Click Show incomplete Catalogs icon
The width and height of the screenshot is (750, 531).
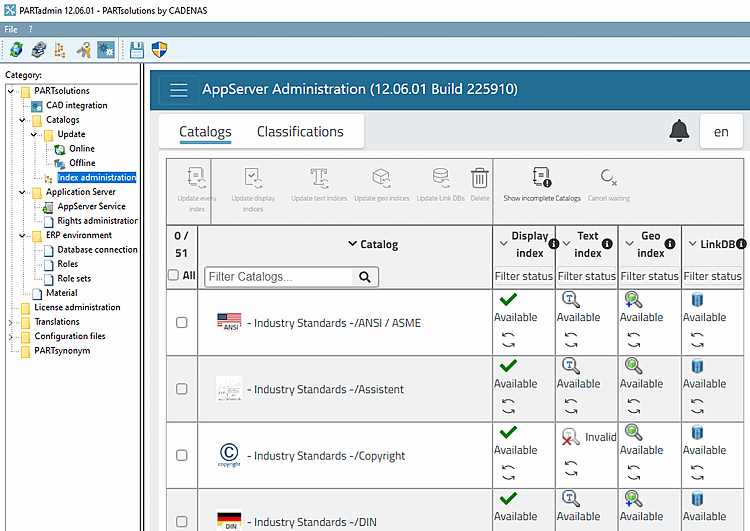(x=542, y=178)
